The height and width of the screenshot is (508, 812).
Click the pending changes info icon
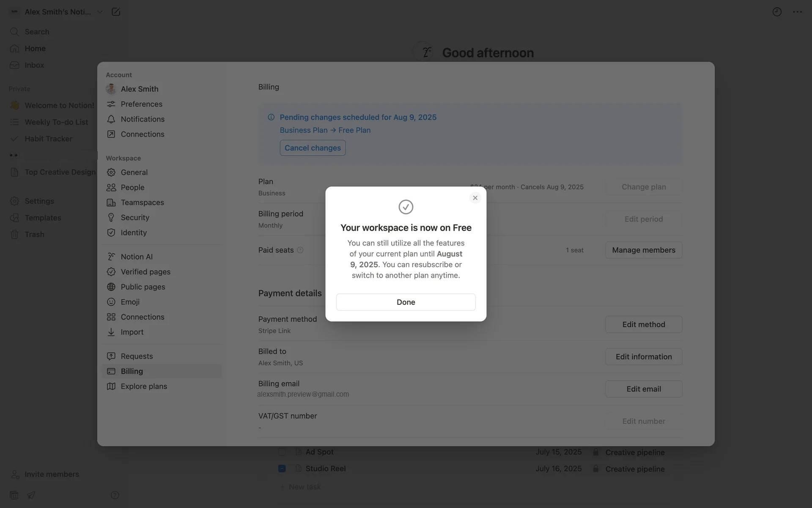[x=271, y=117]
